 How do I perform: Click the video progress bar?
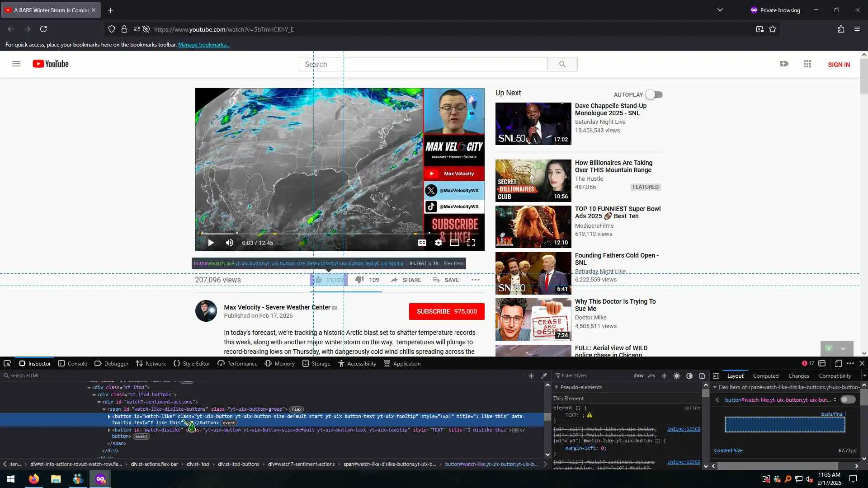coord(316,234)
